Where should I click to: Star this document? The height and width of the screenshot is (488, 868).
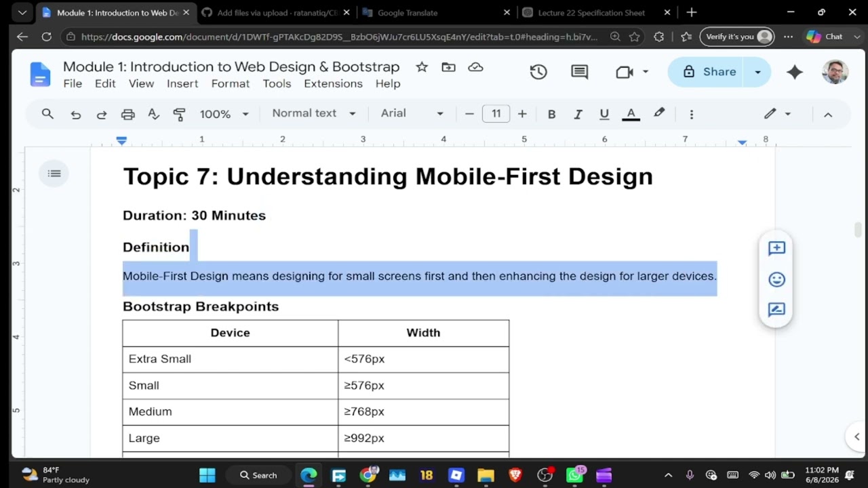(x=422, y=66)
